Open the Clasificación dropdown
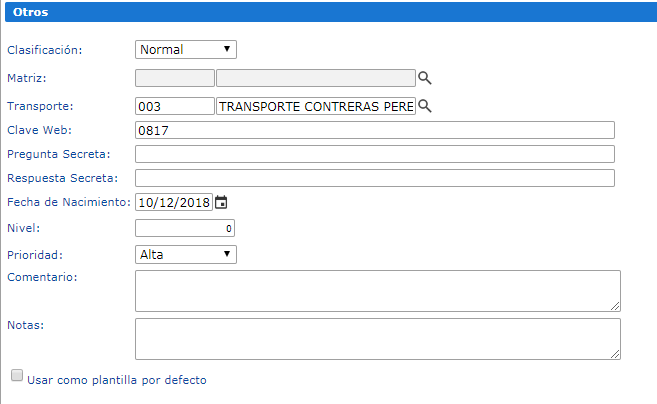The height and width of the screenshot is (404, 657). click(186, 49)
